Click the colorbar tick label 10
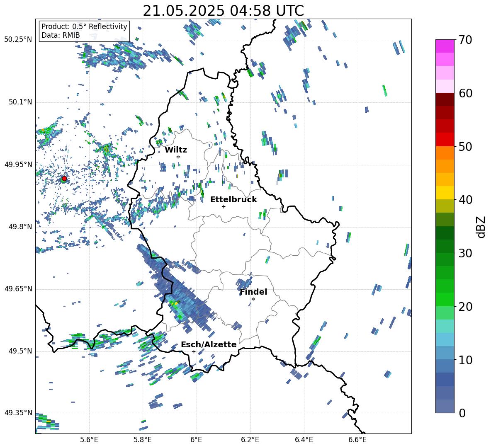The height and width of the screenshot is (448, 491). [465, 360]
